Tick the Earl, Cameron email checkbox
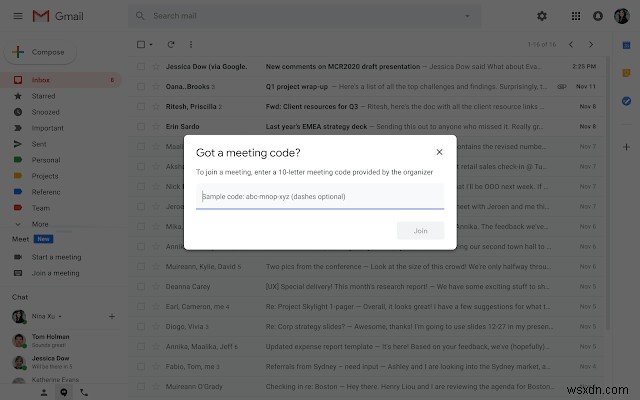The width and height of the screenshot is (640, 400). [141, 307]
